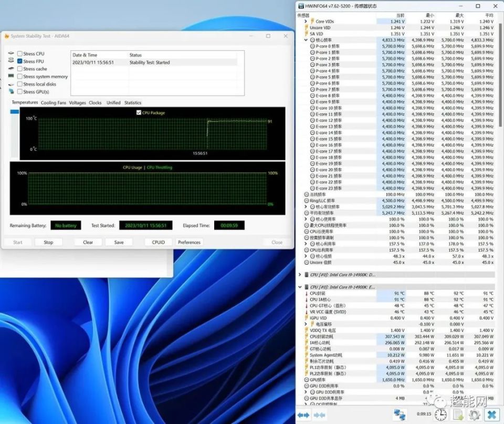The width and height of the screenshot is (504, 424).
Task: Open HWiNFO network remote monitoring icon
Action: pos(400,415)
